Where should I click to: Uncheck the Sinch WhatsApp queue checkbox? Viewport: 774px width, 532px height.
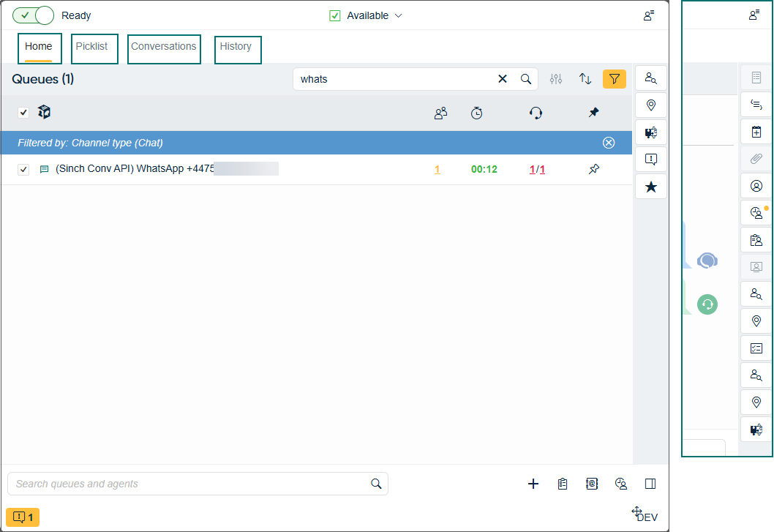23,170
